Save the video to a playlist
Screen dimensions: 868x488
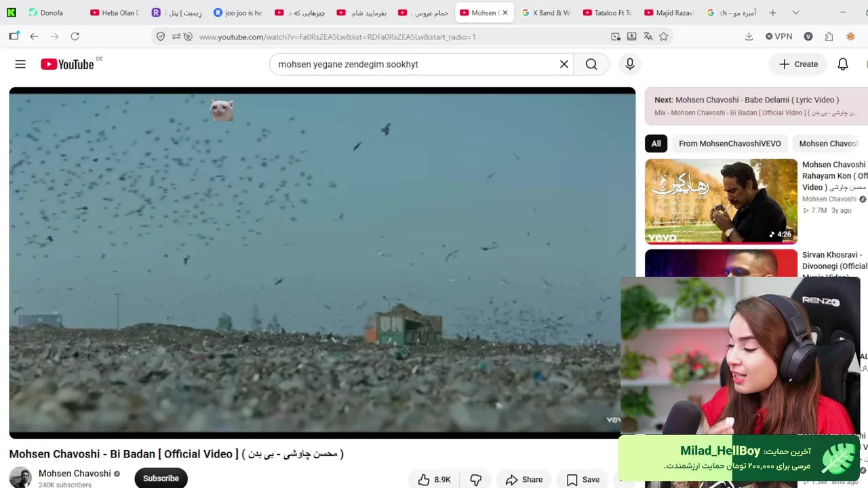click(x=583, y=479)
